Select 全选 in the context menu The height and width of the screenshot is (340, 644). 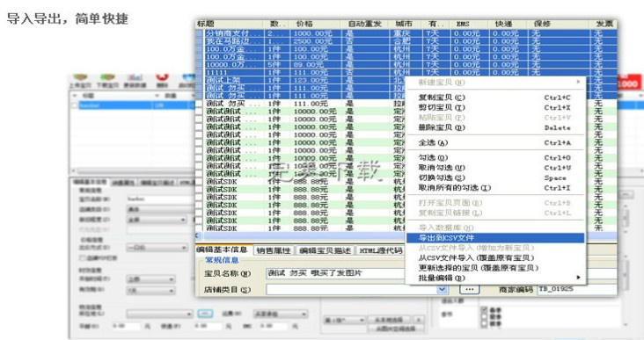tap(494, 142)
